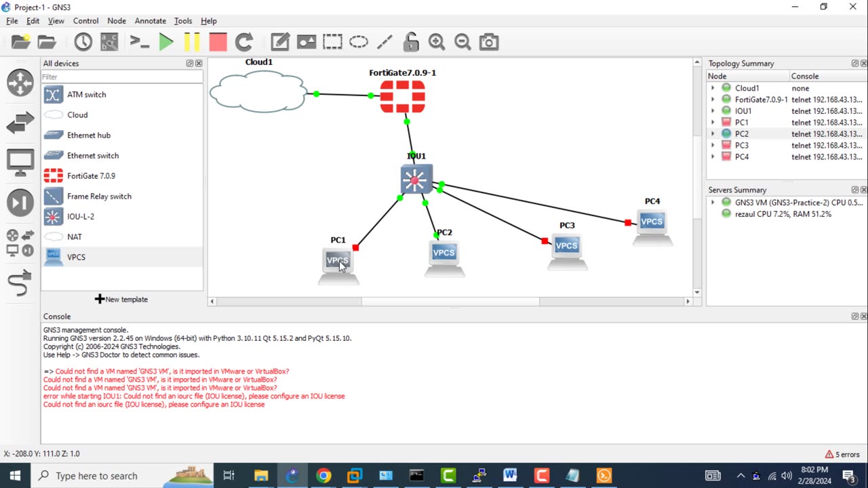The width and height of the screenshot is (868, 488).
Task: Select ATM switch in All devices list
Action: tap(122, 94)
